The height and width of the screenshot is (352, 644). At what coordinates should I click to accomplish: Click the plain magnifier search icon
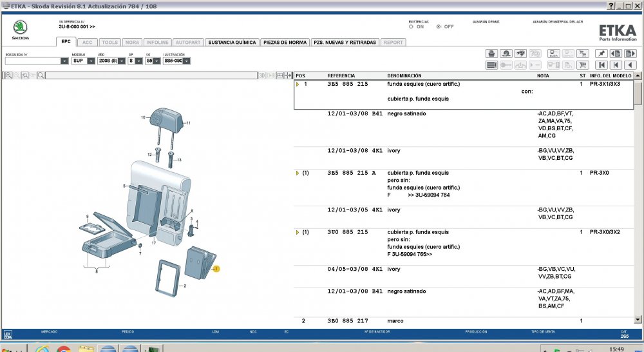(x=41, y=75)
